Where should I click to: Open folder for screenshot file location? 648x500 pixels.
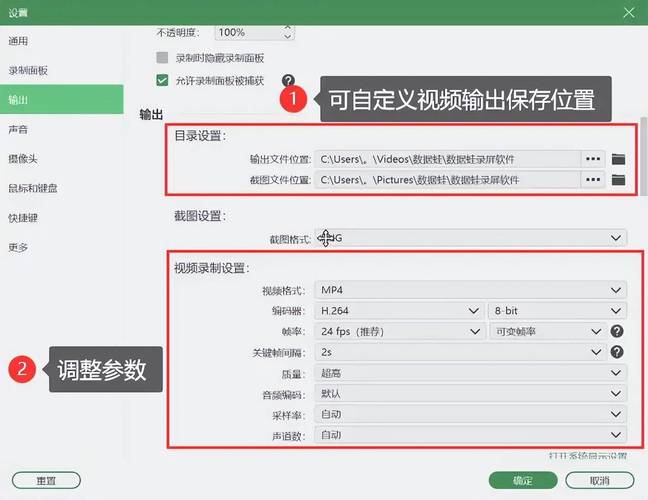pyautogui.click(x=618, y=180)
